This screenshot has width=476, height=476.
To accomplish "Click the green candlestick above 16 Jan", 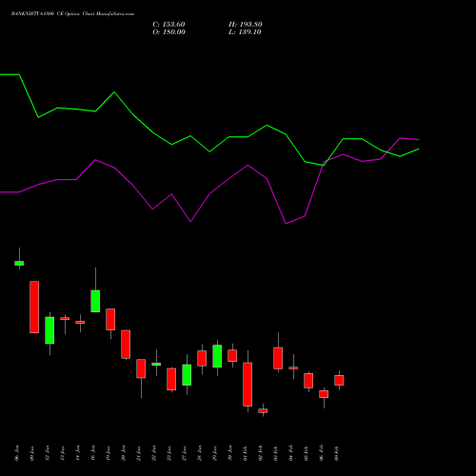I will [x=95, y=301].
